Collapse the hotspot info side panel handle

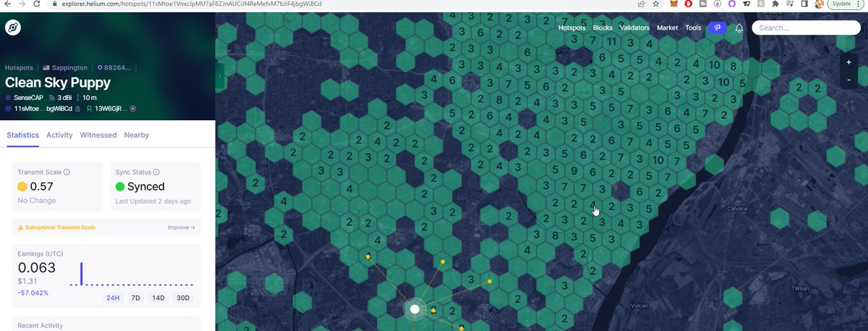[x=220, y=75]
